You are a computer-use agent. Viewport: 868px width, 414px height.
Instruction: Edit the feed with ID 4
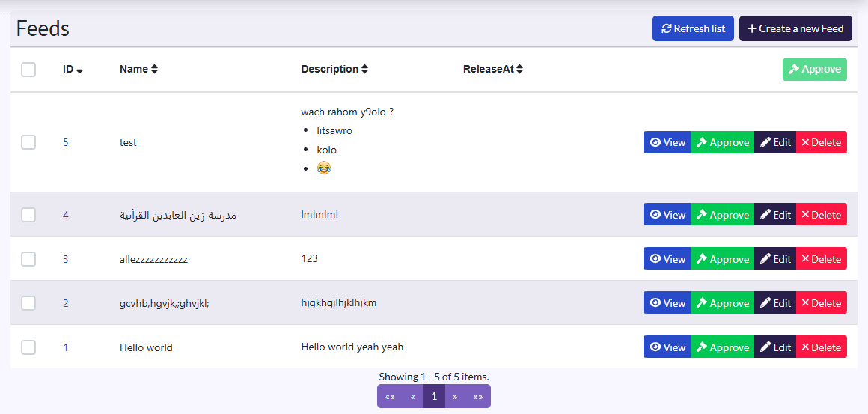pyautogui.click(x=775, y=214)
